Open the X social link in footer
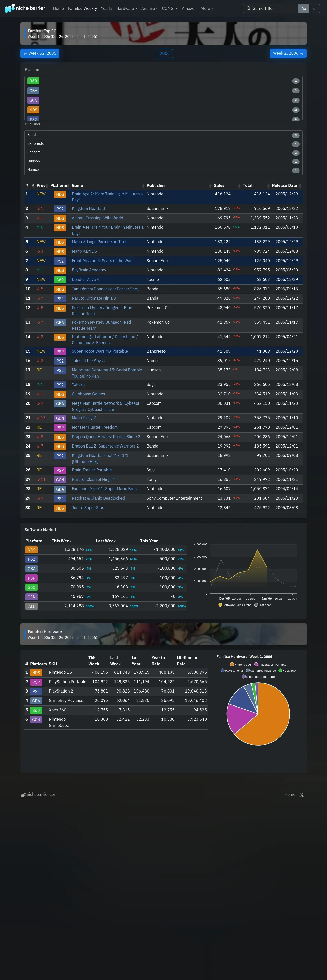This screenshot has height=980, width=327. pyautogui.click(x=302, y=795)
